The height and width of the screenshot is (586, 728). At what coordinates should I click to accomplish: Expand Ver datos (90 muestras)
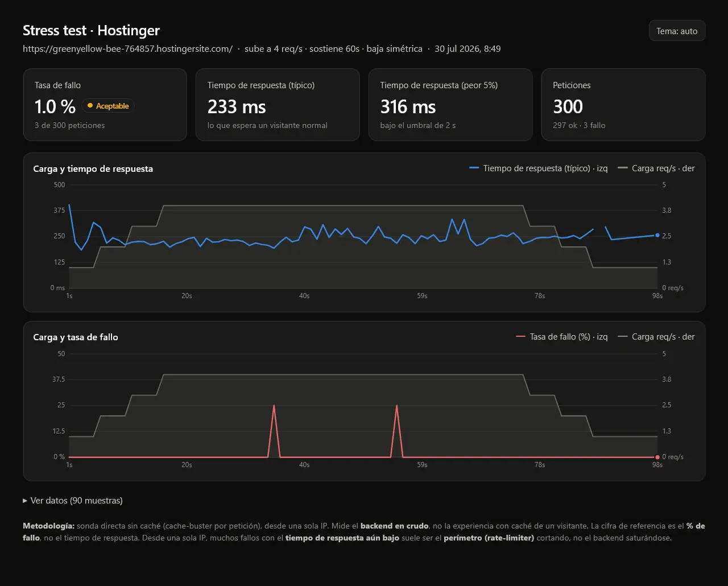(x=73, y=501)
